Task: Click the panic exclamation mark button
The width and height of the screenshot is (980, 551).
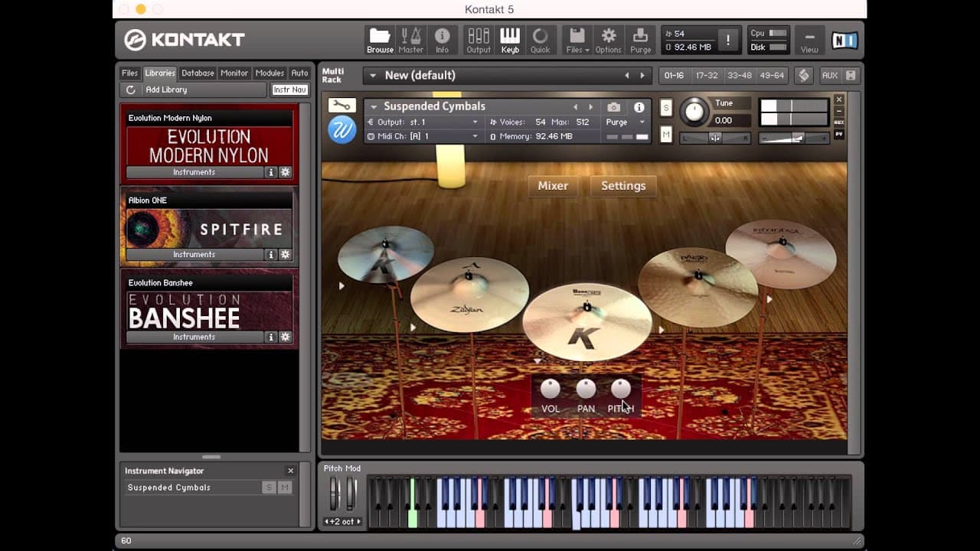Action: point(728,40)
